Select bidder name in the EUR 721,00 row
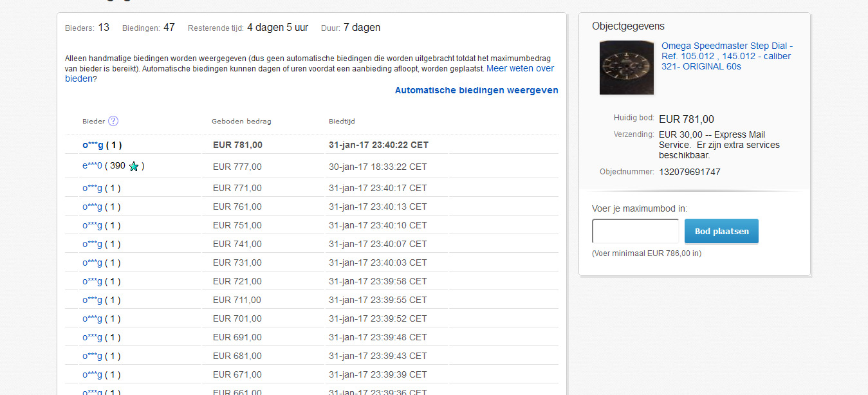Image resolution: width=868 pixels, height=395 pixels. (93, 281)
